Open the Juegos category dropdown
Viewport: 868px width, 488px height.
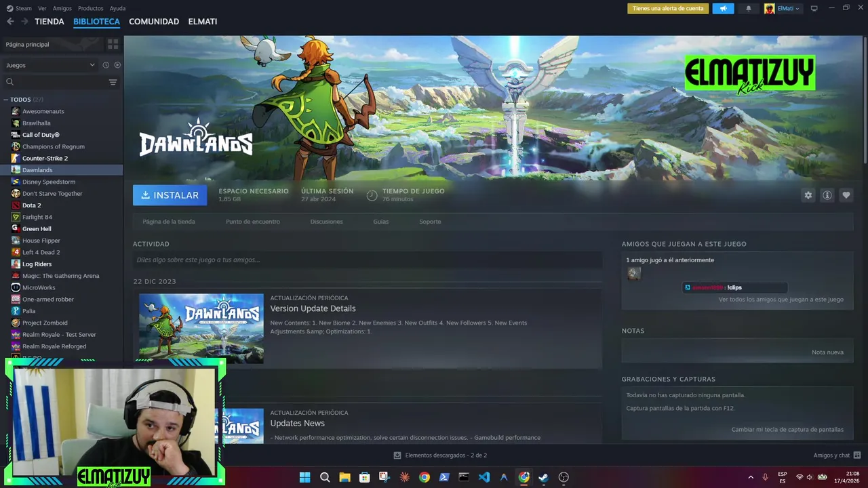pos(51,65)
